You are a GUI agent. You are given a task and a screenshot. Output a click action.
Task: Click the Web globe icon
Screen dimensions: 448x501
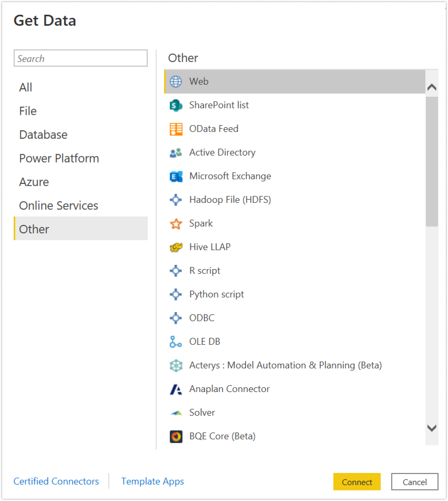coord(176,82)
